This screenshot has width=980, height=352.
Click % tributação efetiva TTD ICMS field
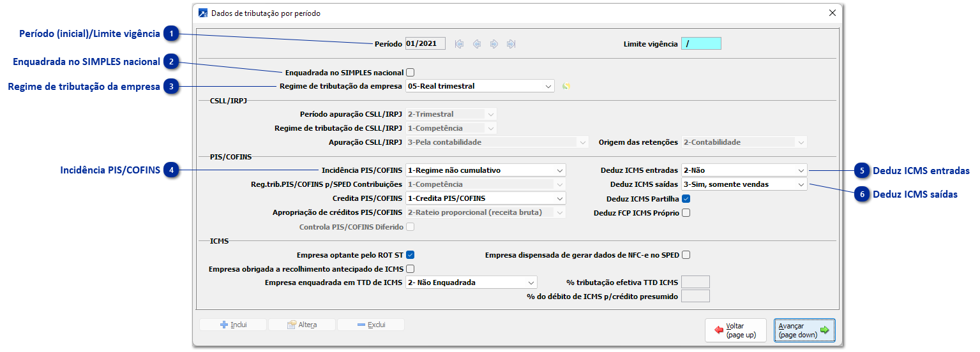(x=696, y=282)
